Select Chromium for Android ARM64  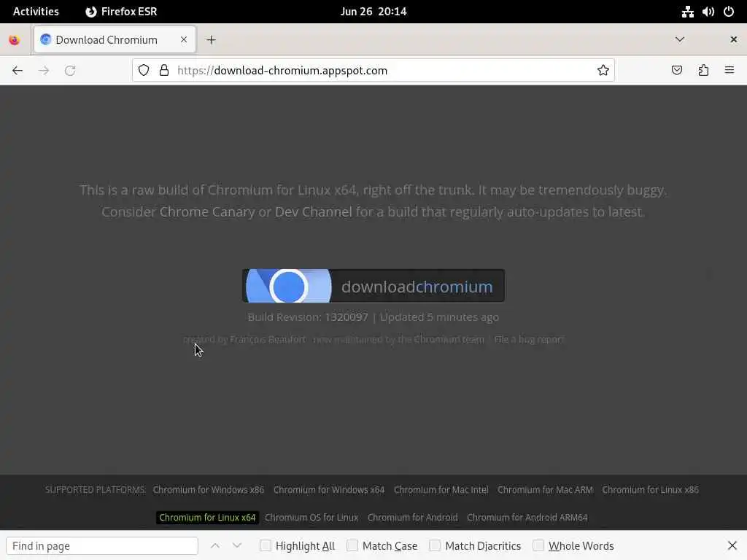[x=527, y=518]
